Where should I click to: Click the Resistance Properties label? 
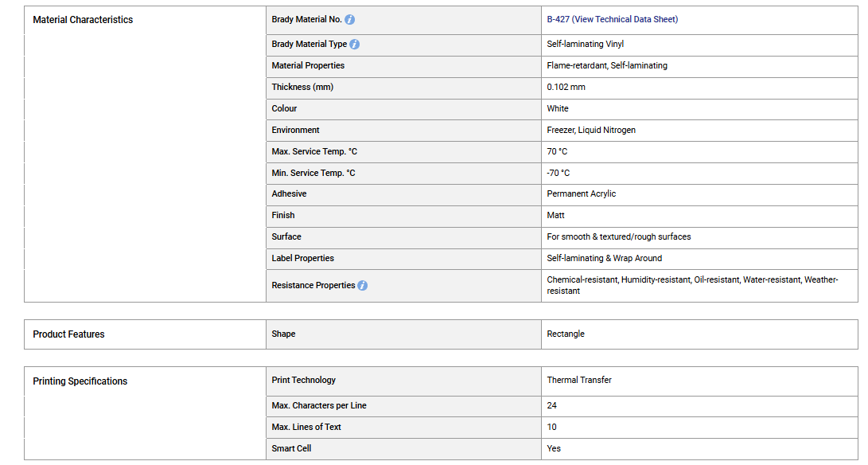313,285
